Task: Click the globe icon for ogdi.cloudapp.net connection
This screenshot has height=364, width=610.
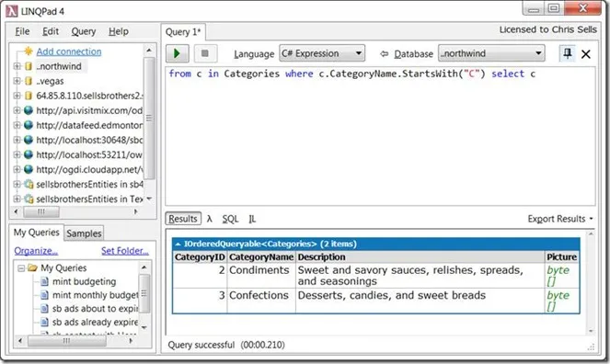Action: (x=29, y=169)
